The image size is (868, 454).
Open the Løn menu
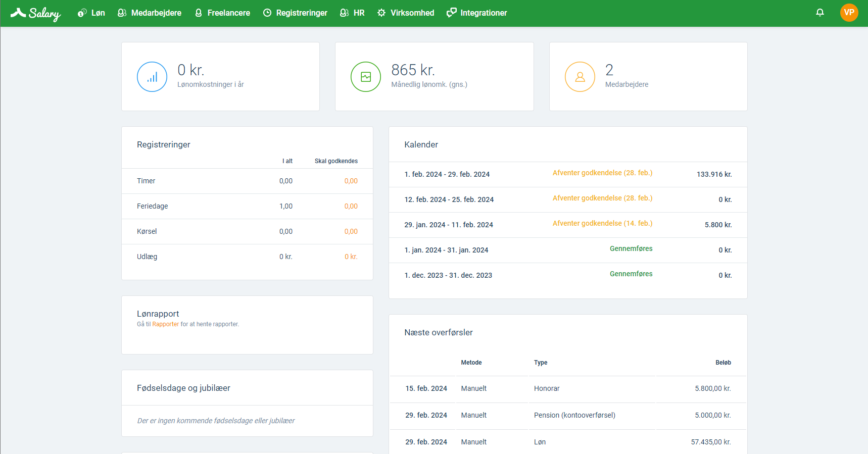pos(91,13)
